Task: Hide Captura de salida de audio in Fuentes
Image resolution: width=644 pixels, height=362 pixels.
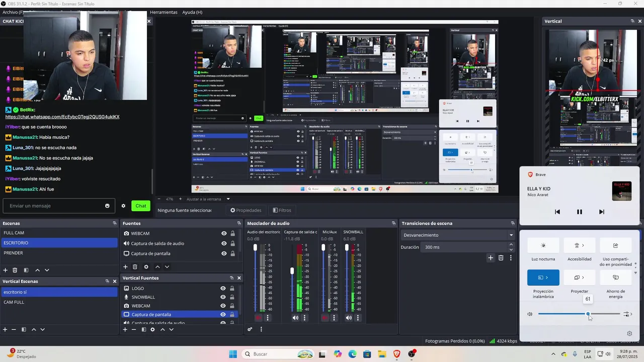Action: (x=224, y=243)
